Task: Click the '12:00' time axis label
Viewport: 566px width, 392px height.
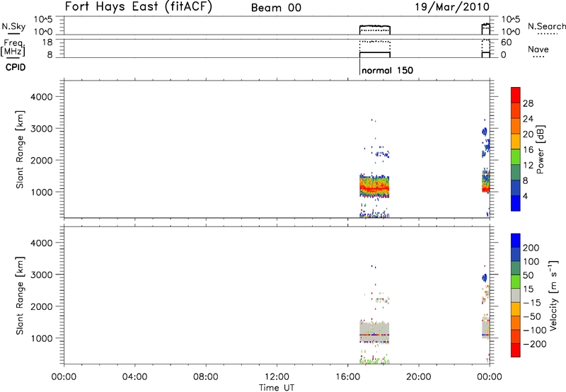Action: click(x=277, y=377)
